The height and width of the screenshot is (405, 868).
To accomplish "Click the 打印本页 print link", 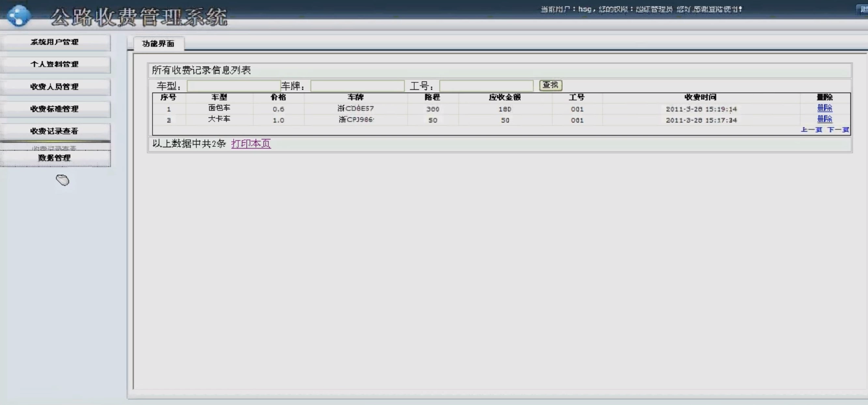I will click(x=251, y=144).
